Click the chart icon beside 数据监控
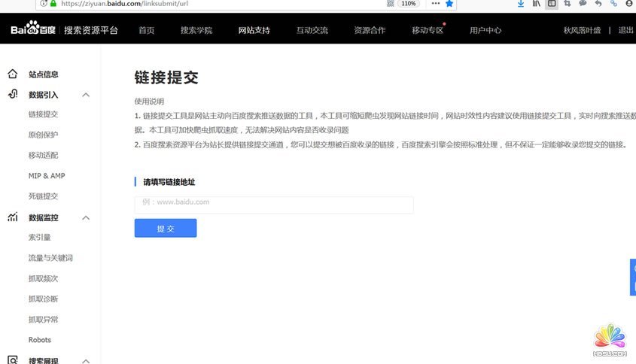 tap(13, 217)
